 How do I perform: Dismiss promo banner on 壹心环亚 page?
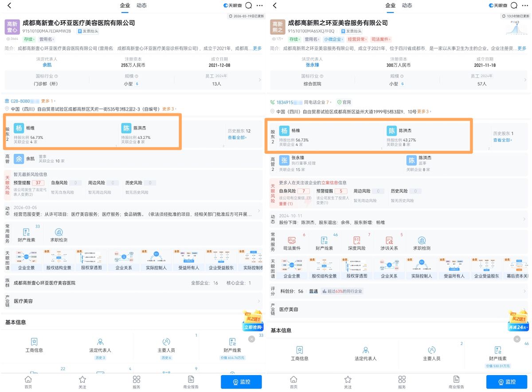(x=251, y=339)
